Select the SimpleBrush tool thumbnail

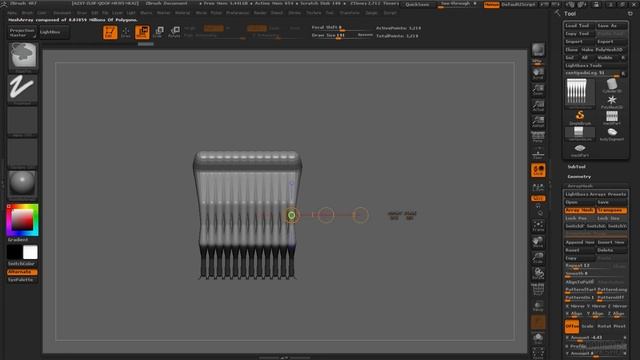pos(580,118)
